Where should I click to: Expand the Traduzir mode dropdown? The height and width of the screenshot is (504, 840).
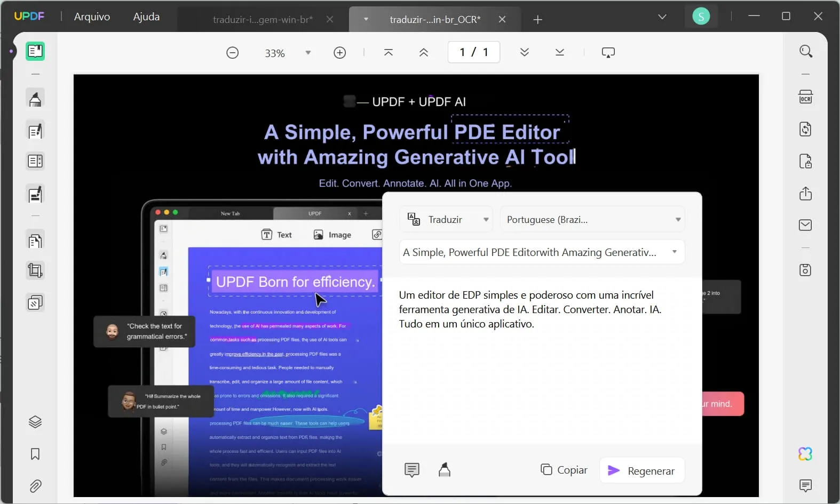click(x=486, y=220)
